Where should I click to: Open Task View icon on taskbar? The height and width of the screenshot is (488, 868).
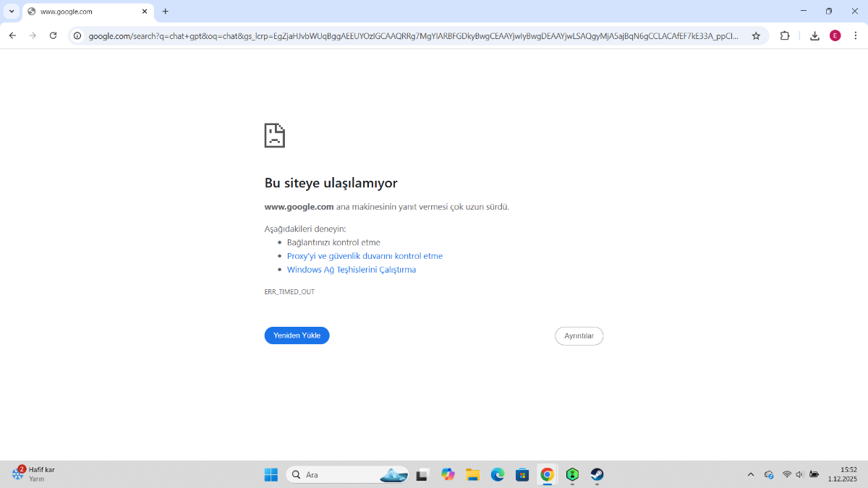[x=422, y=474]
